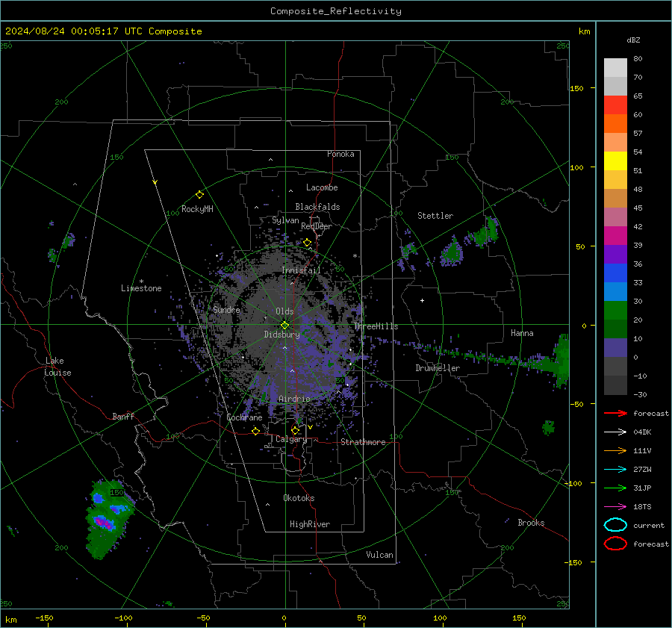Click the Olds town label
The image size is (672, 628).
point(284,311)
